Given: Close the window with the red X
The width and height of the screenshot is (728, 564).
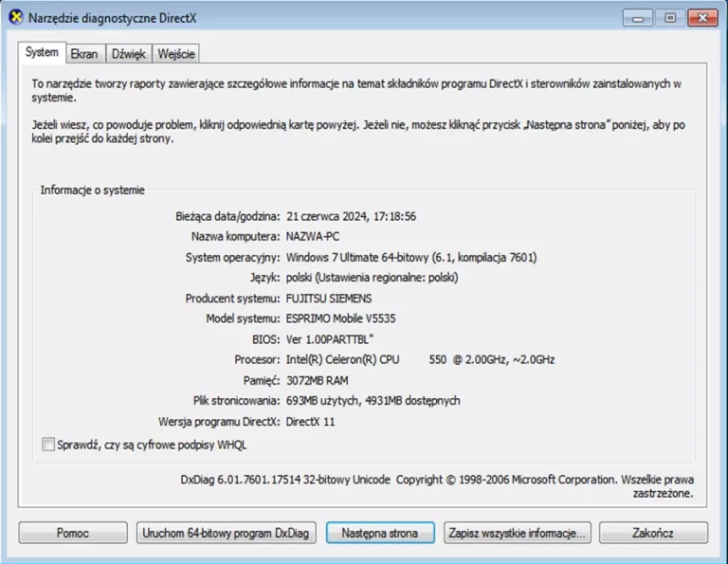Looking at the screenshot, I should (x=702, y=17).
